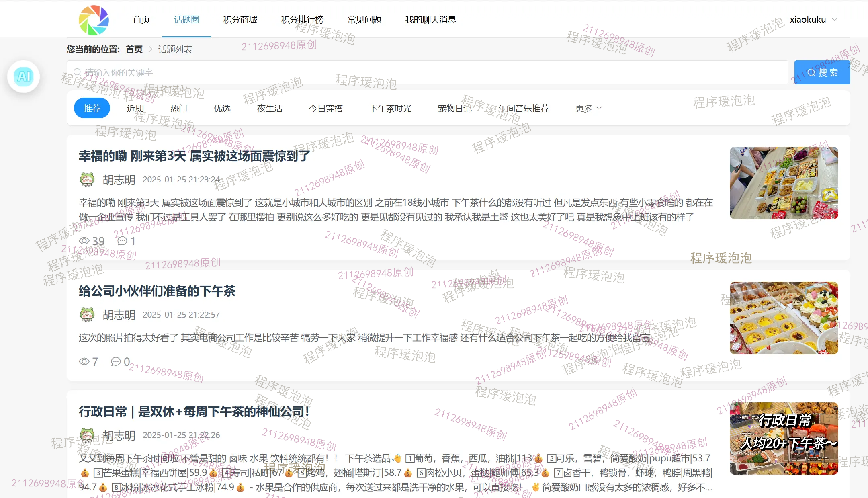Open the 行政日常 post thumbnail image
Screen dimensions: 868x498
784,438
